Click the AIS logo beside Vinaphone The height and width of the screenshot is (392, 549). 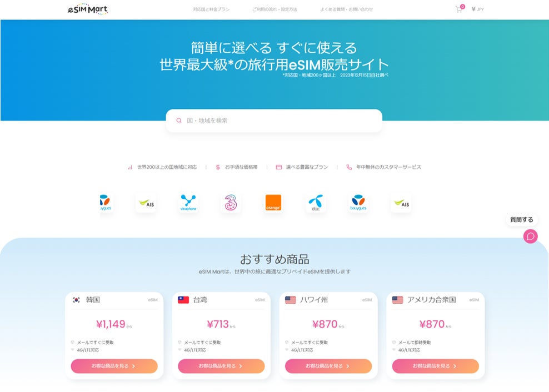coord(146,203)
